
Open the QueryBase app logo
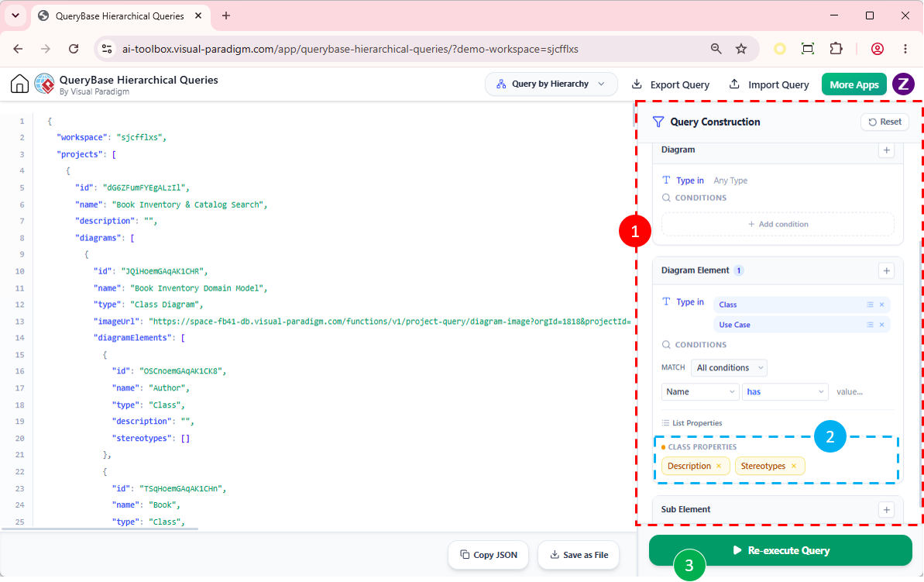[x=44, y=84]
